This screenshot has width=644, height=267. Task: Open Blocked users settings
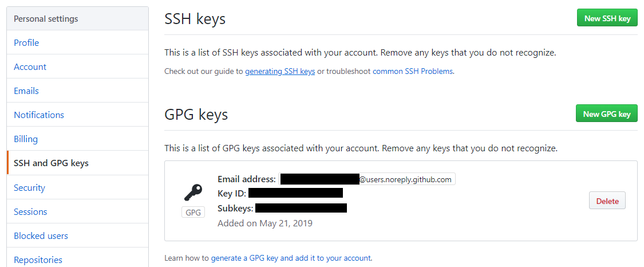click(x=41, y=236)
